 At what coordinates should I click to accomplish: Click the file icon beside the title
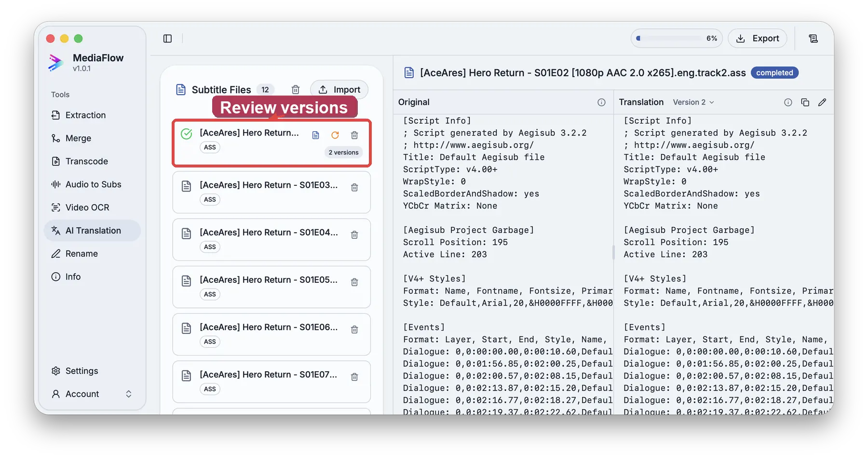click(409, 73)
